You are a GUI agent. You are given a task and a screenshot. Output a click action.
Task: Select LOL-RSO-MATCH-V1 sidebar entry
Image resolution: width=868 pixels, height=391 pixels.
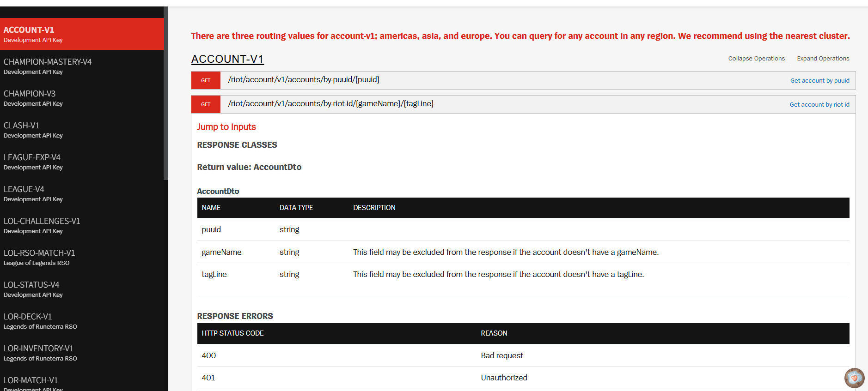82,257
